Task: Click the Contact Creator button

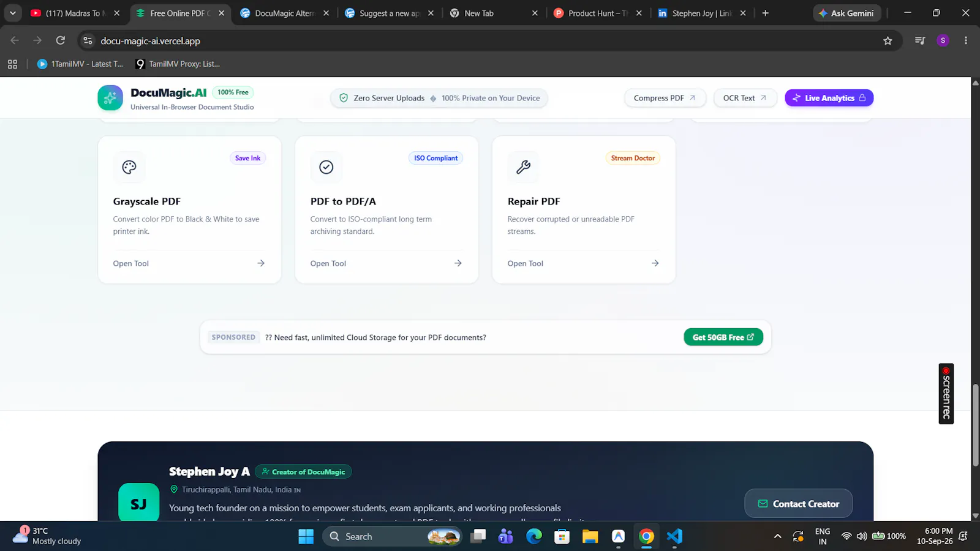Action: point(799,504)
